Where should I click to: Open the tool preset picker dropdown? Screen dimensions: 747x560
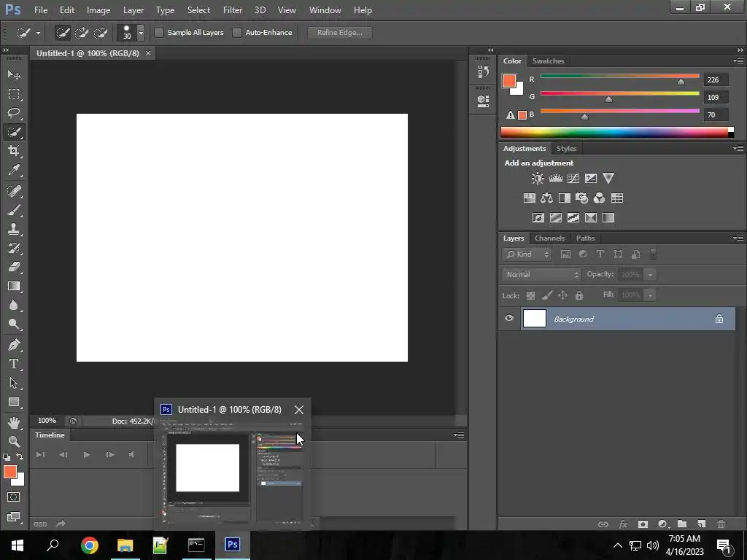[x=38, y=33]
